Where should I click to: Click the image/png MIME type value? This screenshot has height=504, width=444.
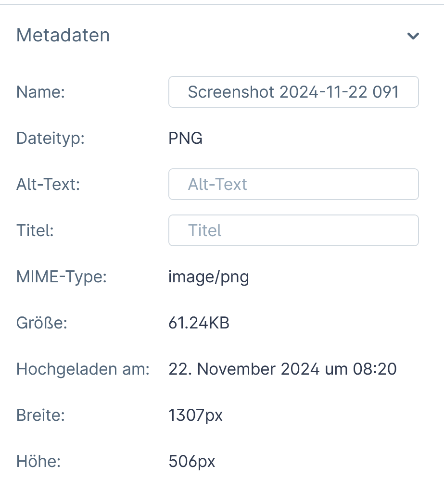(209, 277)
